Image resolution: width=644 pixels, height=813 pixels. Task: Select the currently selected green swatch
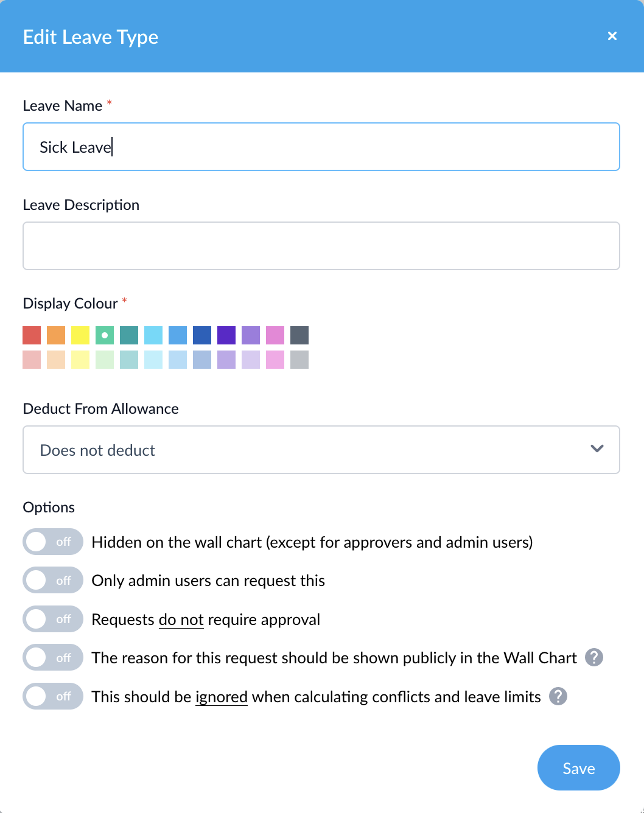pyautogui.click(x=105, y=335)
